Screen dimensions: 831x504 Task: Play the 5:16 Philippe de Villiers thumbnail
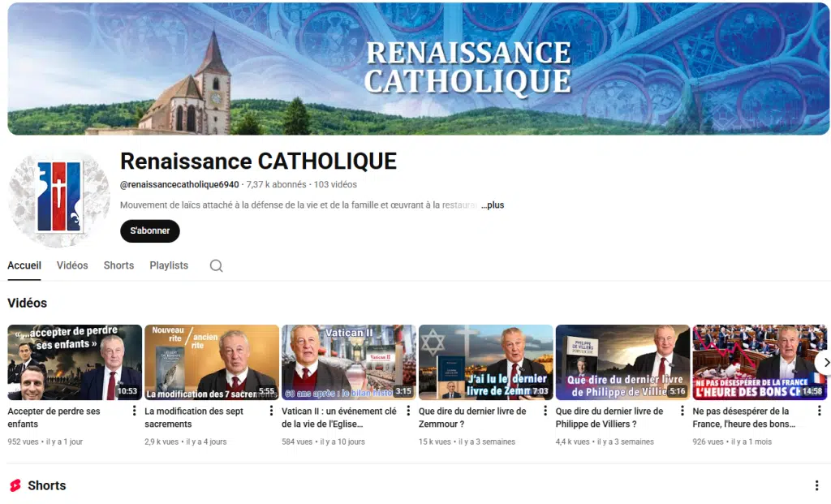(x=622, y=363)
